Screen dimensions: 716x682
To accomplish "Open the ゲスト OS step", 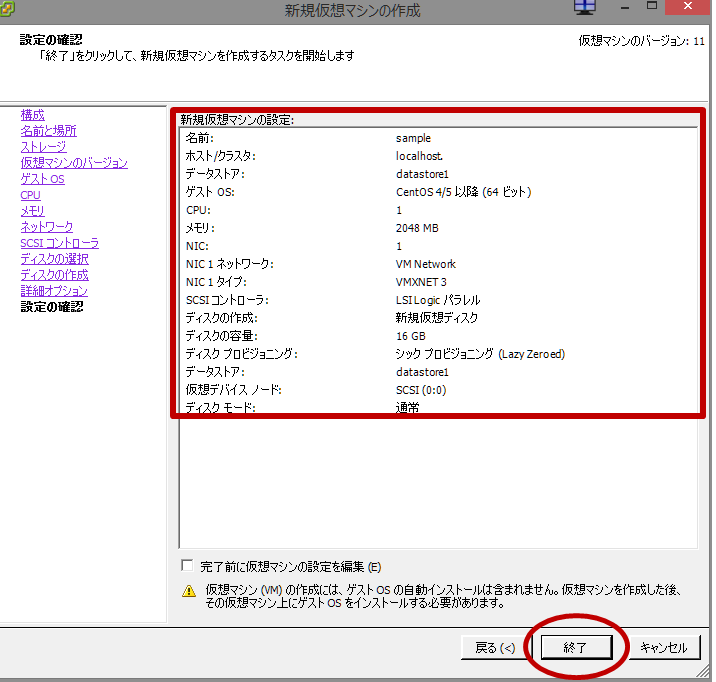I will click(42, 178).
